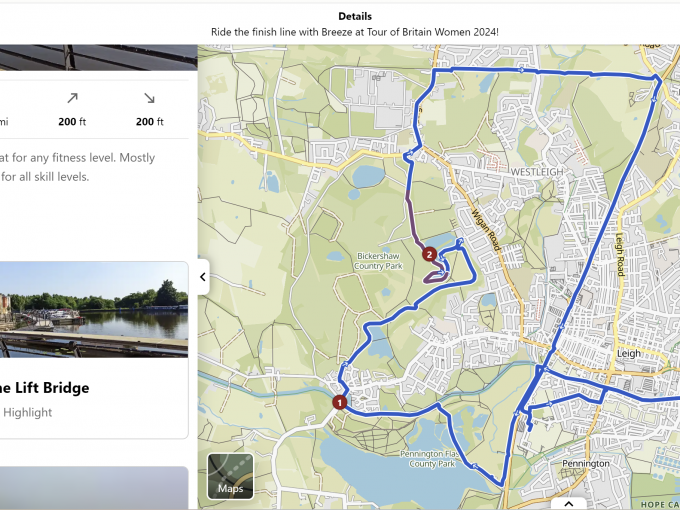Click the Westleigh label on the map
Screen dimensions: 680x510
tap(537, 172)
